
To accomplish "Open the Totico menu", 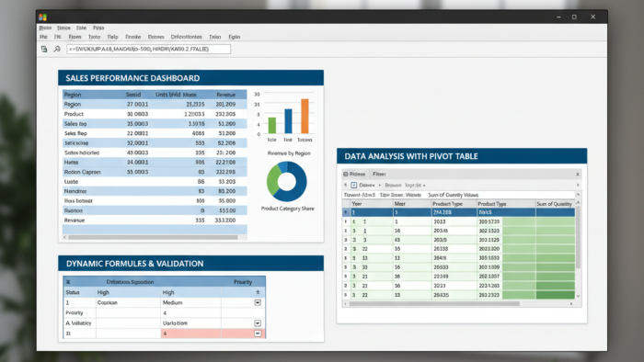I will point(63,28).
